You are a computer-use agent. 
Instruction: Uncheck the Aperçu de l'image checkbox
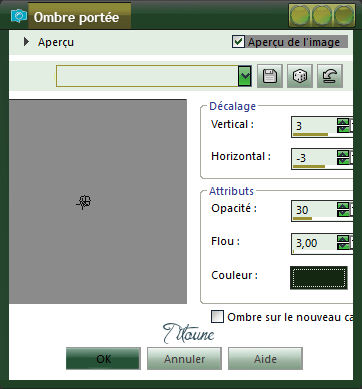(238, 42)
